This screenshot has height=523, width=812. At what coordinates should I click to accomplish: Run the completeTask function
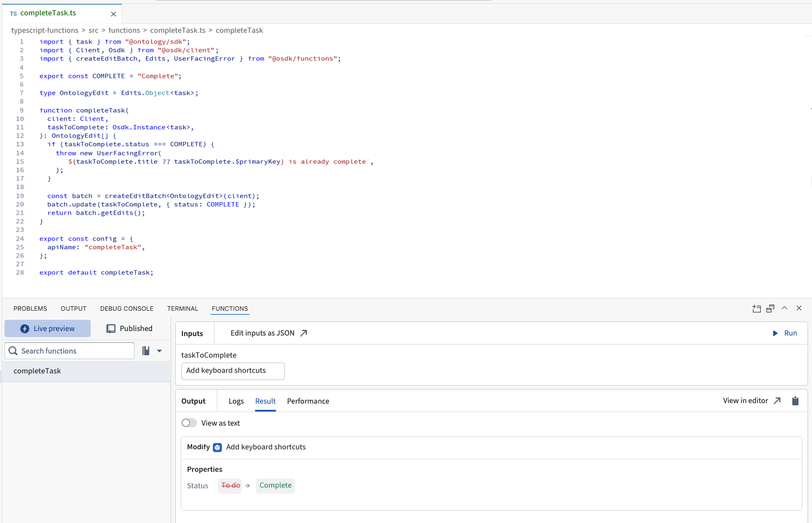tap(784, 333)
